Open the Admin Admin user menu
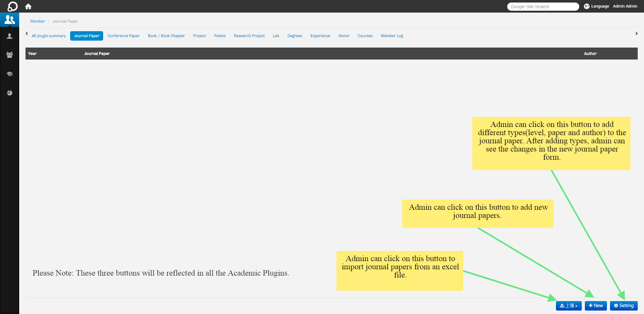644x314 pixels. pos(625,6)
